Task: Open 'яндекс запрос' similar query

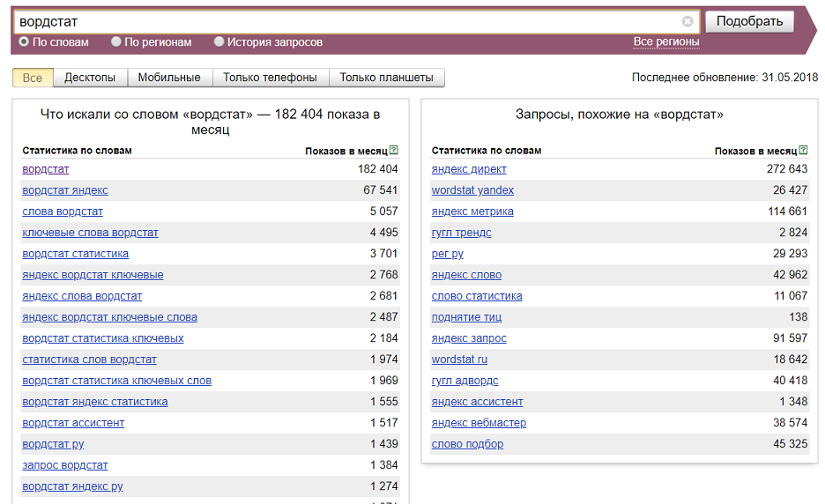Action: (x=469, y=338)
